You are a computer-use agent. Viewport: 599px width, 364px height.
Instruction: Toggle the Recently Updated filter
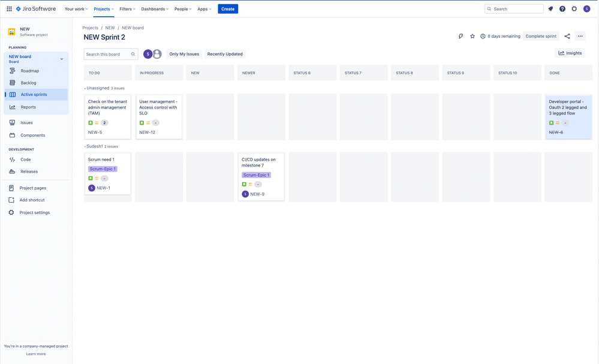click(x=225, y=54)
